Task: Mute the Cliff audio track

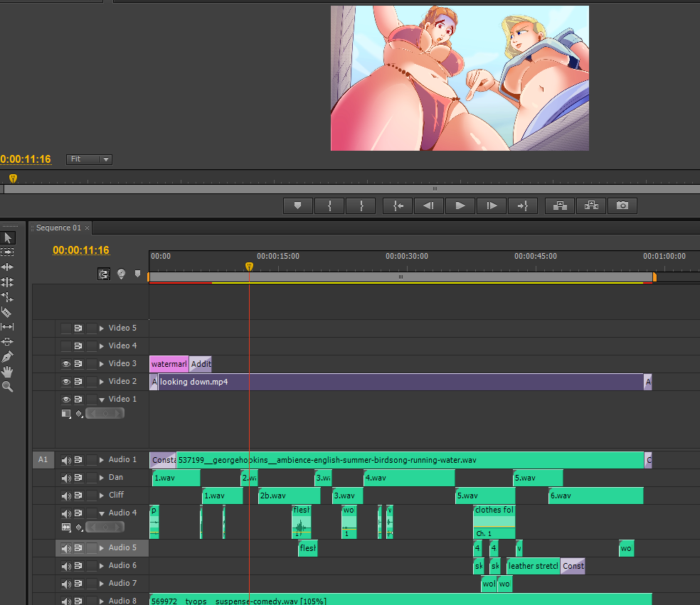Action: (66, 496)
